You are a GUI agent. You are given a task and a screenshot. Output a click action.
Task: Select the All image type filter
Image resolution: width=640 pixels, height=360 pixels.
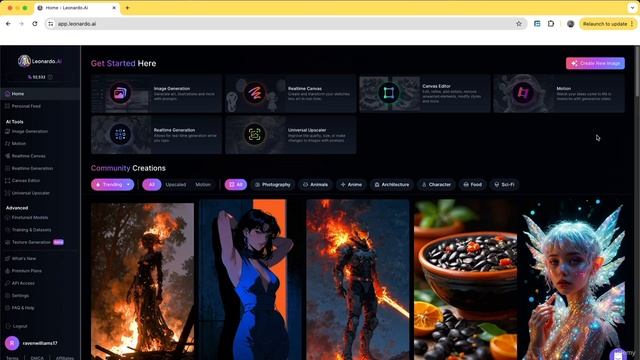(151, 184)
